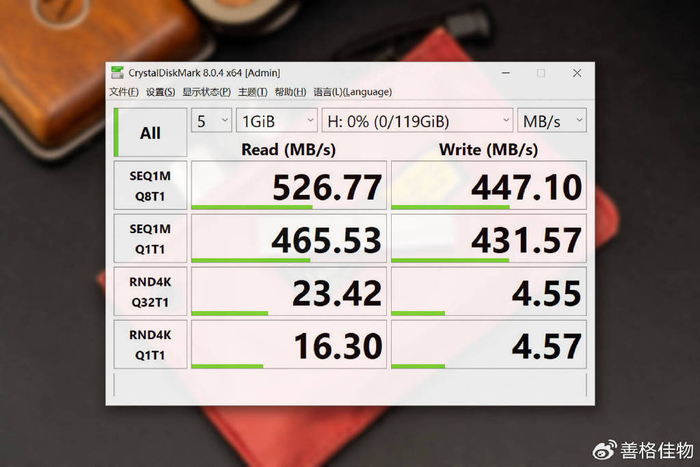Start the SEQ1M Q1T1 test
This screenshot has width=700, height=467.
(150, 238)
